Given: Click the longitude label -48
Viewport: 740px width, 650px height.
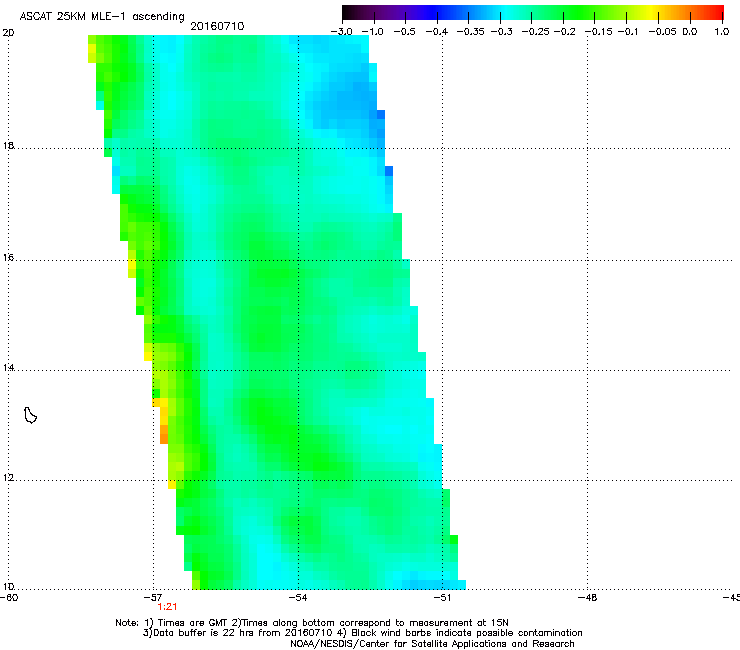Looking at the screenshot, I should (588, 598).
